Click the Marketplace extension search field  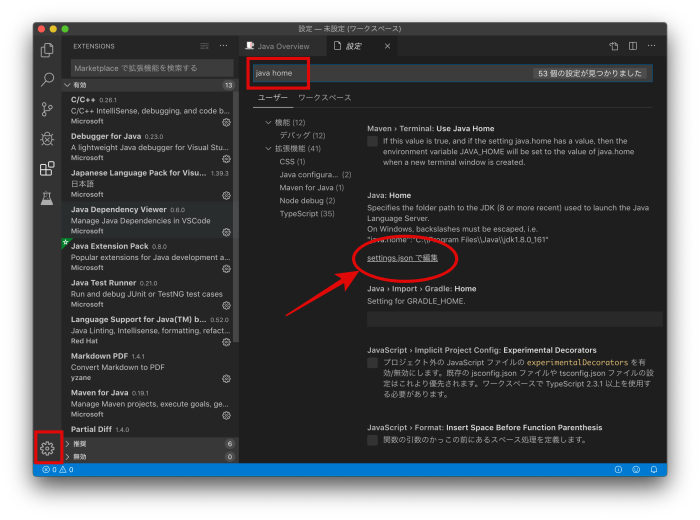(151, 68)
